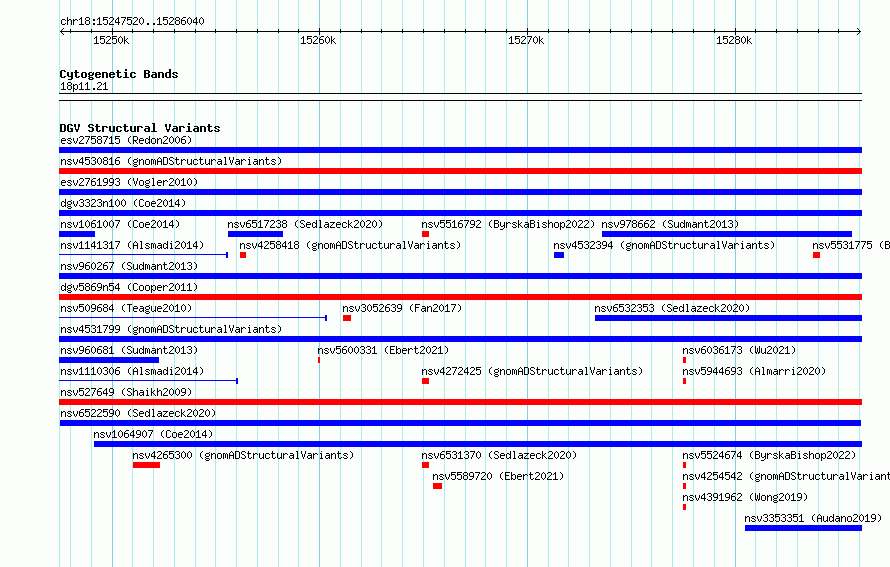This screenshot has width=890, height=567.
Task: Click the 15250k ruler tick label
Action: 111,40
